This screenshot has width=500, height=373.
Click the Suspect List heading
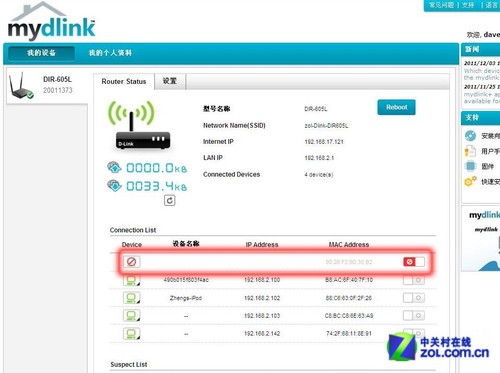[x=129, y=364]
